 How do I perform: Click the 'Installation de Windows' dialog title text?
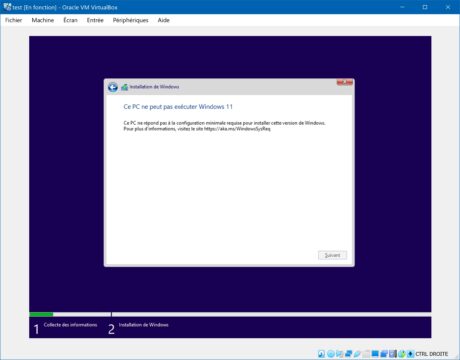tap(154, 87)
